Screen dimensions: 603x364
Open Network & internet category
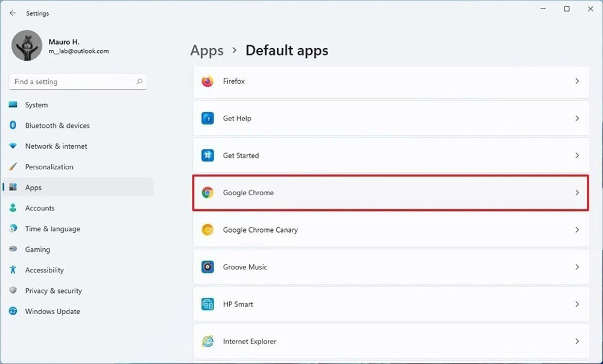click(78, 146)
